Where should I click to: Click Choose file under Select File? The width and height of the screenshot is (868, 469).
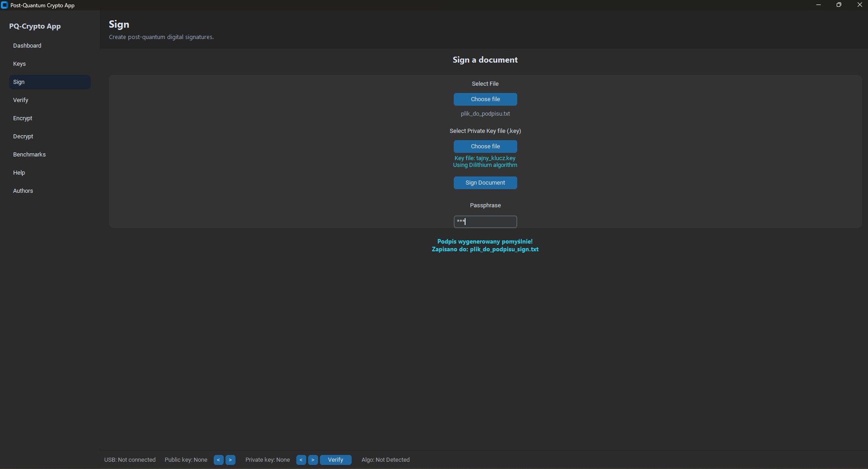[485, 99]
